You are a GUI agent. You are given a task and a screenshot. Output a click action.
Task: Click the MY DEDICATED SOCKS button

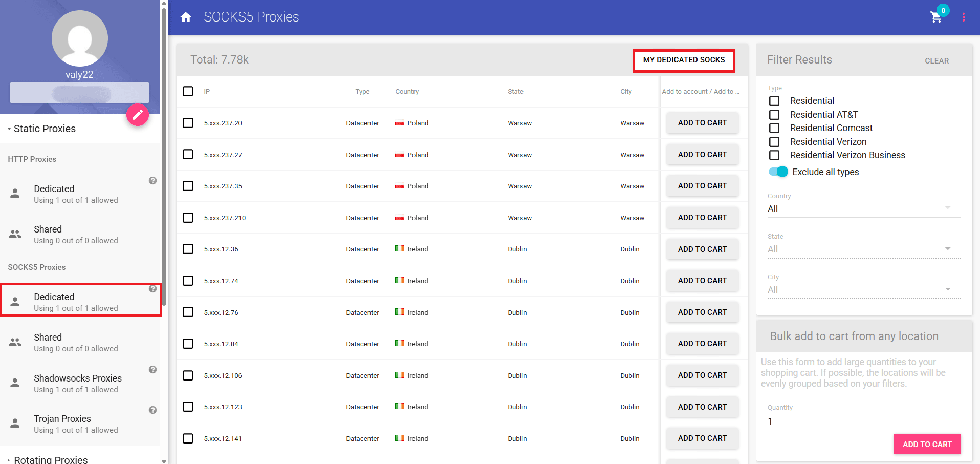[684, 60]
